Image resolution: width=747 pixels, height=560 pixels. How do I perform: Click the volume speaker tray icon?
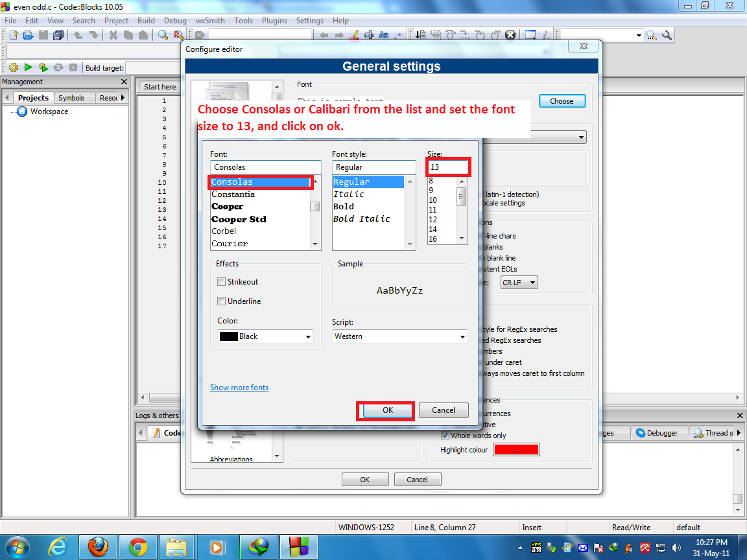point(676,548)
